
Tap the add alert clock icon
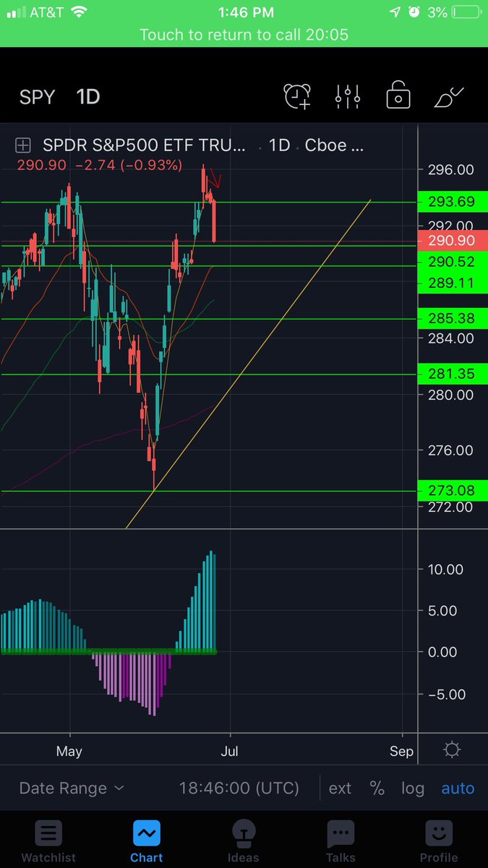[x=297, y=96]
